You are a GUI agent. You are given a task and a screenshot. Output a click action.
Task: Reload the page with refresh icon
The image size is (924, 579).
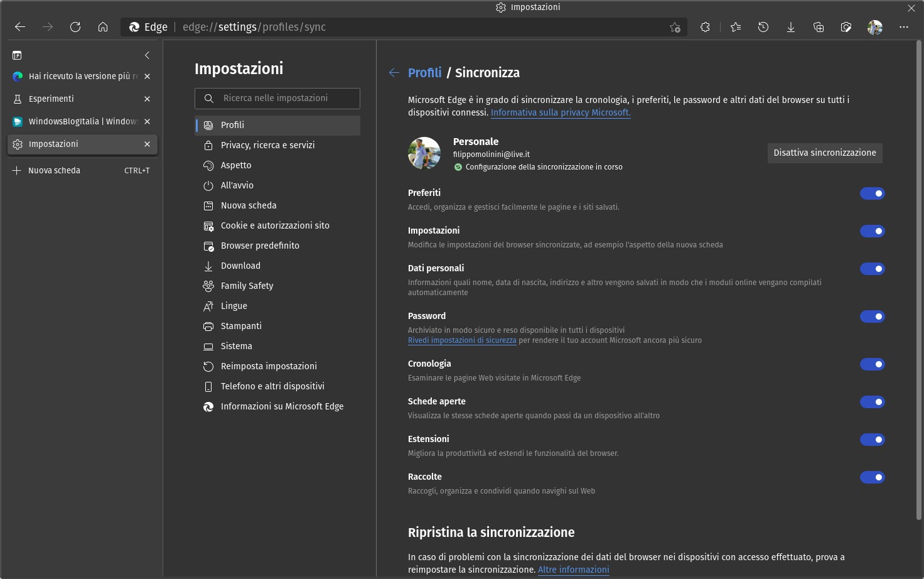click(75, 27)
